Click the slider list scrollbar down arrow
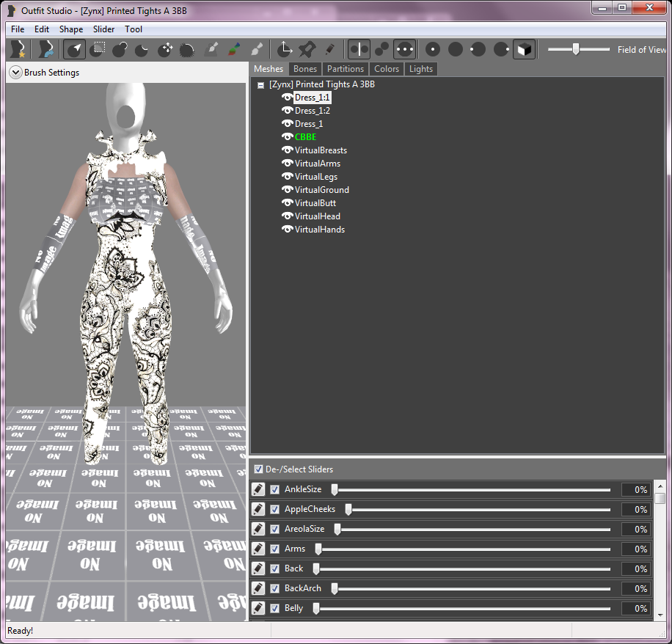The width and height of the screenshot is (672, 644). (660, 615)
